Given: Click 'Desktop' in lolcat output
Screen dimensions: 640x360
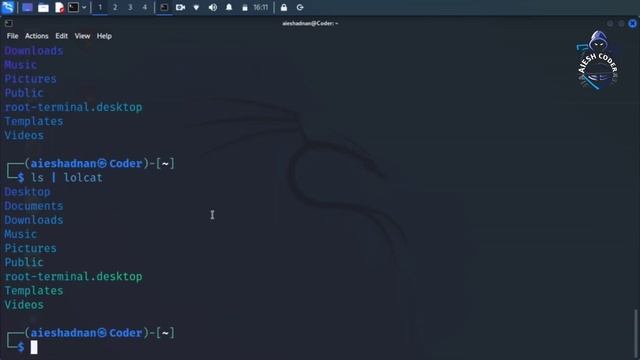Looking at the screenshot, I should click(x=27, y=192).
